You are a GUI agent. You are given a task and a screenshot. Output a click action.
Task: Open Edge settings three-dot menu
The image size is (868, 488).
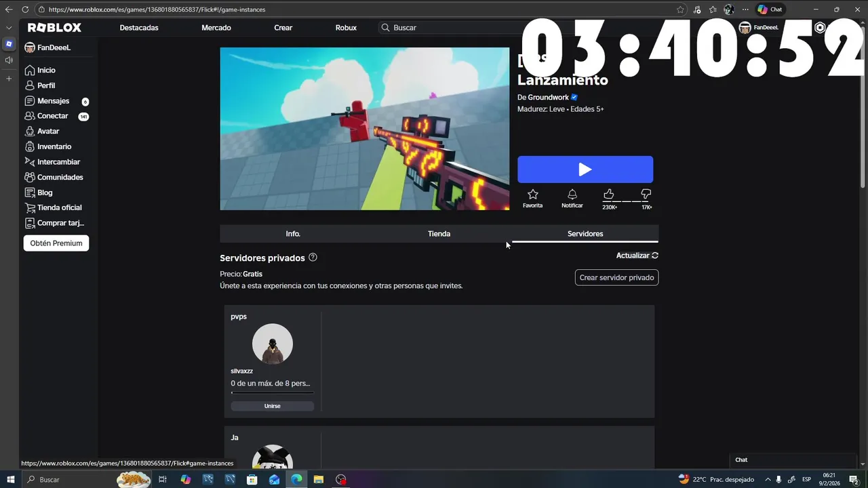tap(745, 9)
